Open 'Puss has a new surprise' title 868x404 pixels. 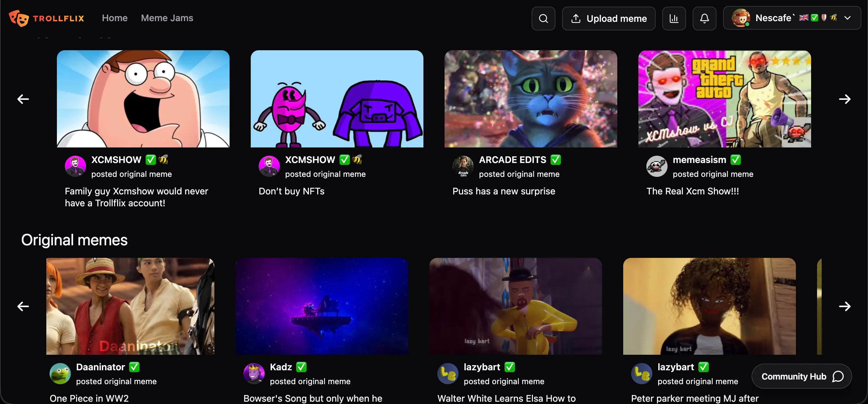504,191
